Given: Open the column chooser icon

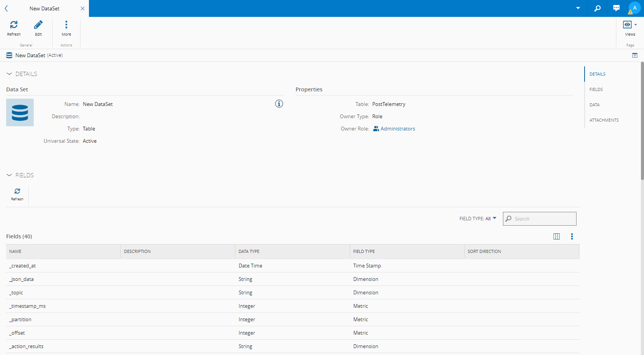Looking at the screenshot, I should (557, 236).
